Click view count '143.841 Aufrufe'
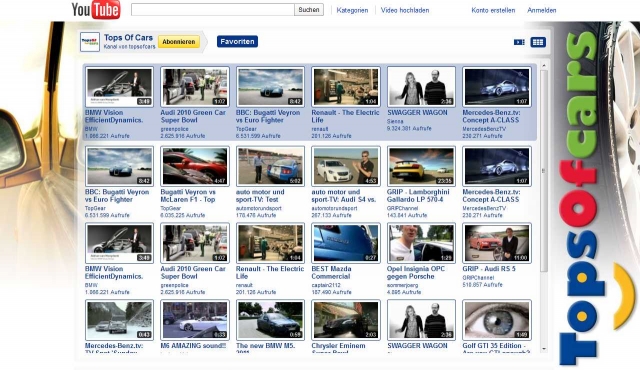This screenshot has height=370, width=640. pos(407,215)
